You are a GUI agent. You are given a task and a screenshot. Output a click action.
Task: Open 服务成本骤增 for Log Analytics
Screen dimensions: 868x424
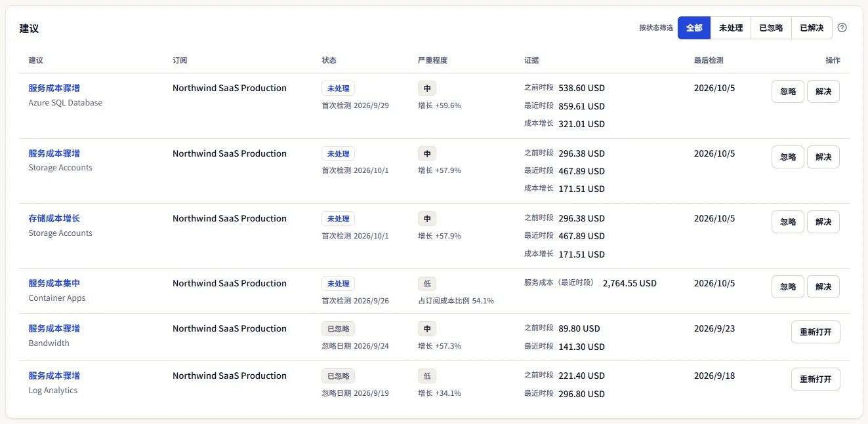point(54,376)
